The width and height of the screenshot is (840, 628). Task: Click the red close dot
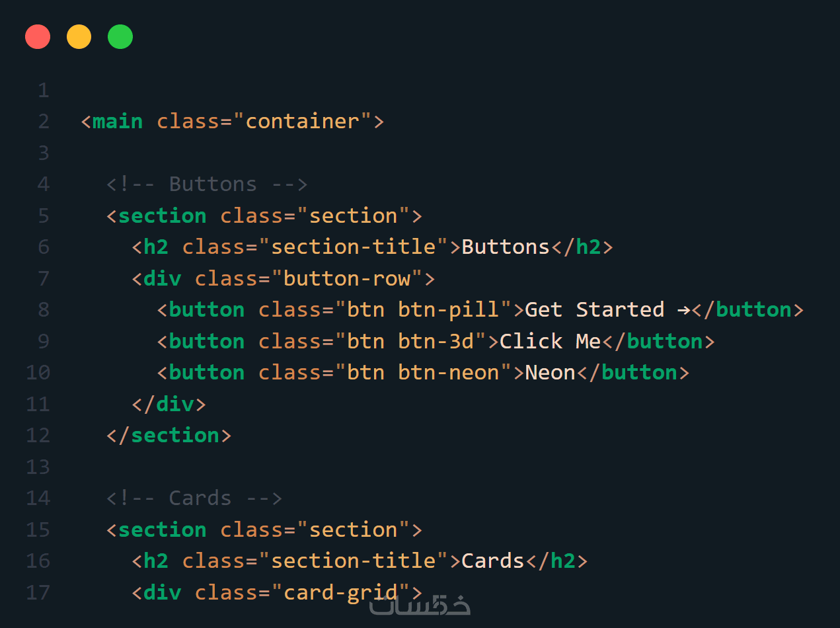38,36
